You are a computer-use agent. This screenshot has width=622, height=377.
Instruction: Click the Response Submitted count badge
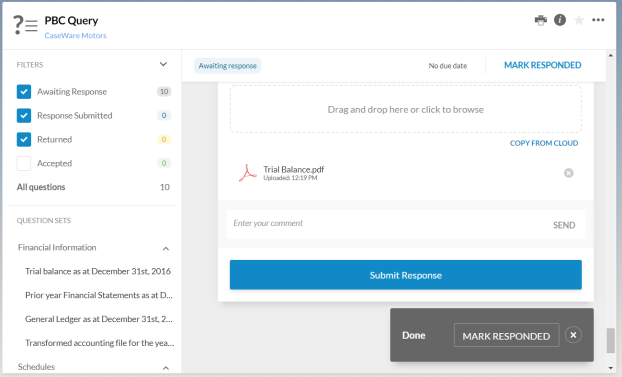click(x=164, y=115)
